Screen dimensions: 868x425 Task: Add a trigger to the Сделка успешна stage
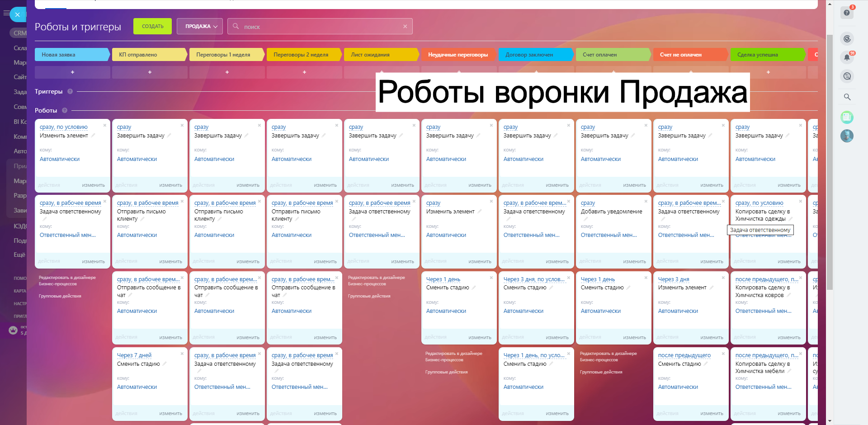point(768,72)
